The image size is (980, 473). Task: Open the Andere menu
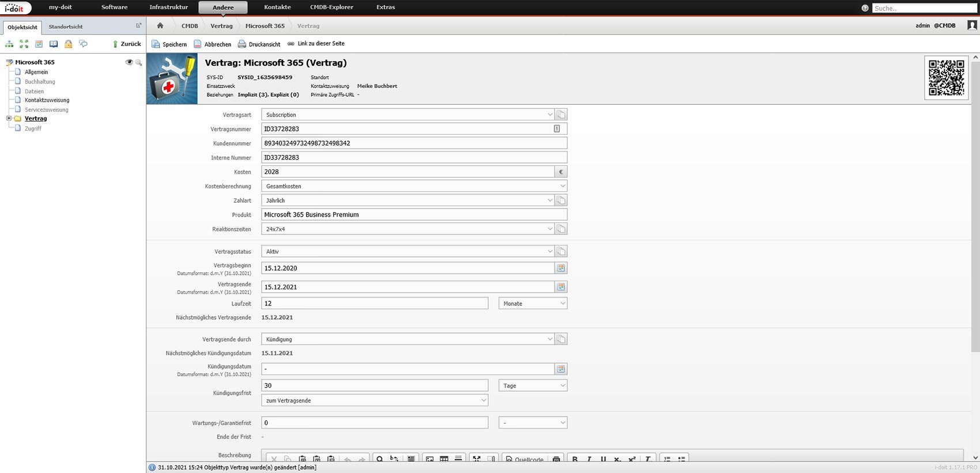click(x=223, y=7)
